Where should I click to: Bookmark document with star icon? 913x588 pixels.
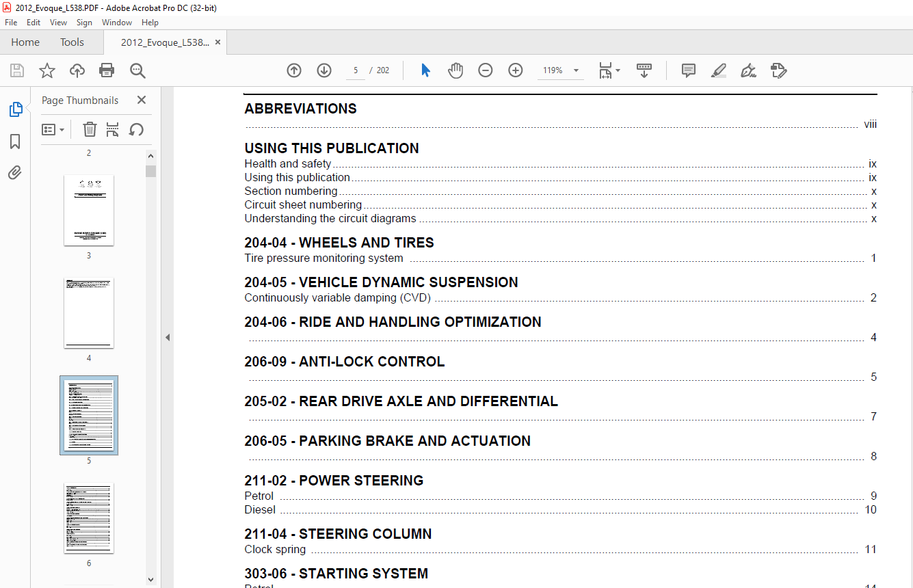[x=47, y=70]
